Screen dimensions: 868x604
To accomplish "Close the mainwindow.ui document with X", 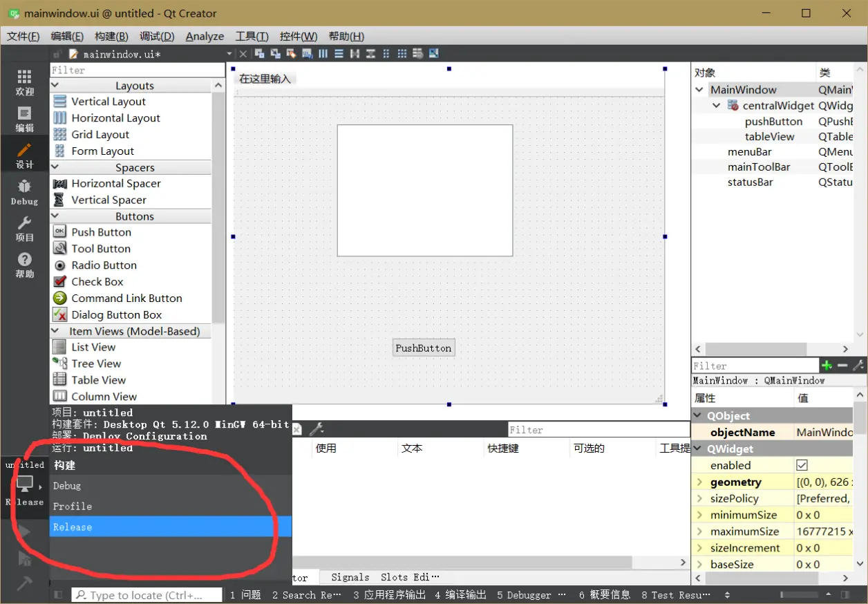I will tap(243, 54).
